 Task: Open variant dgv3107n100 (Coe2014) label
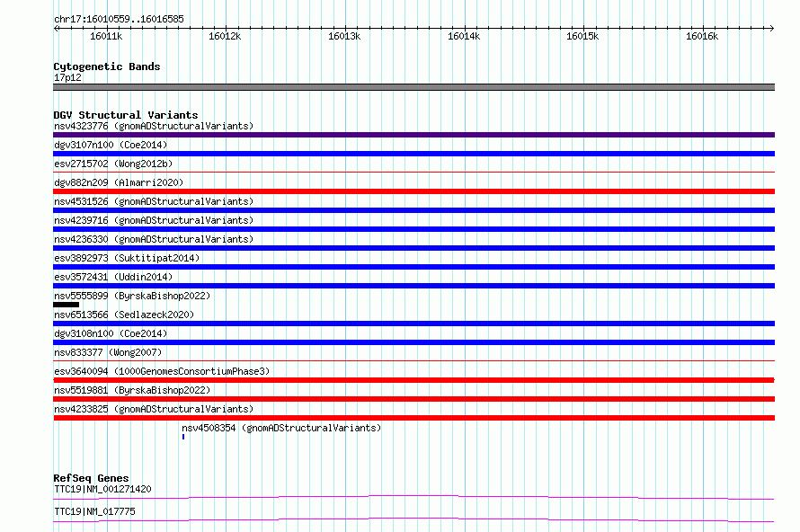coord(111,145)
